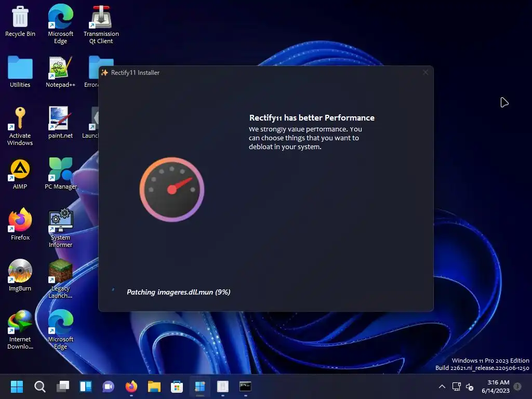Select the Notepad++ desktop shortcut
The height and width of the screenshot is (399, 532).
click(60, 72)
